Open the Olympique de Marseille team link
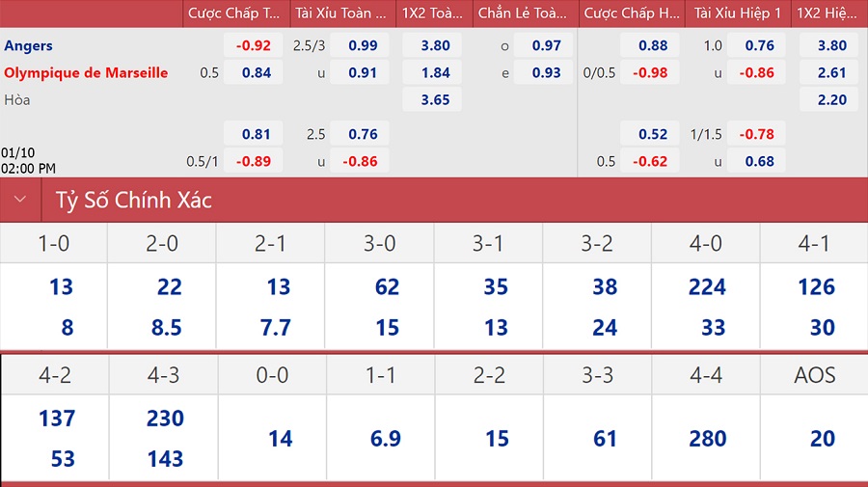Screen dimensions: 868x487 coord(86,72)
